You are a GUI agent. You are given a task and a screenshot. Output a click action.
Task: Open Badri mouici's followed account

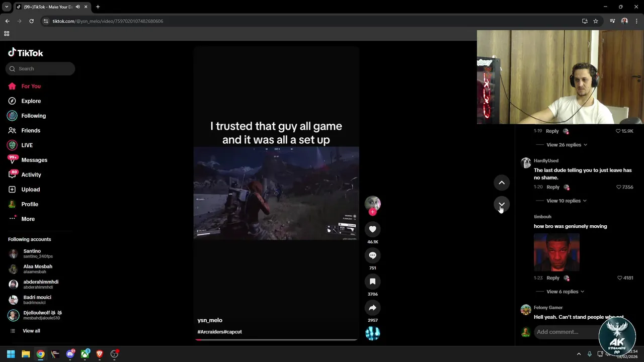pyautogui.click(x=38, y=300)
